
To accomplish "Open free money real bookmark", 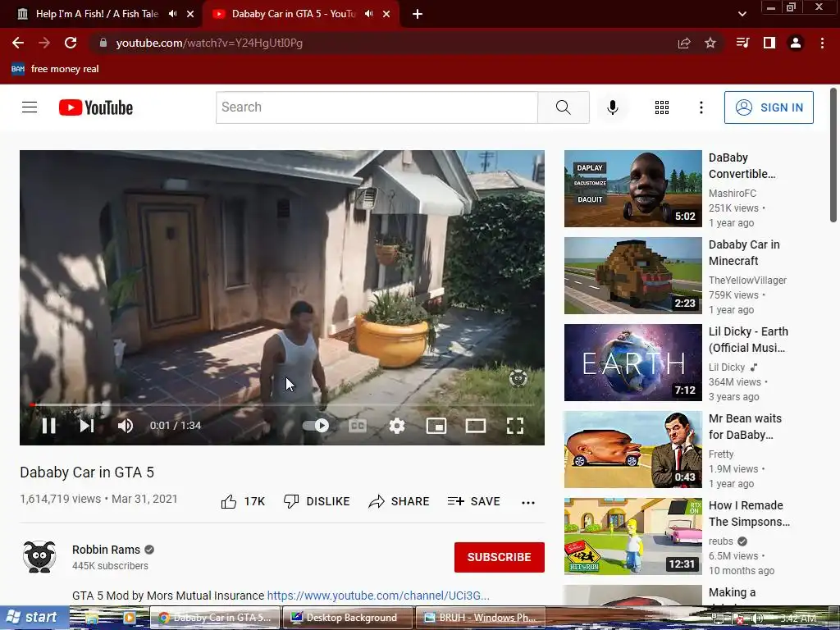I will pyautogui.click(x=55, y=69).
